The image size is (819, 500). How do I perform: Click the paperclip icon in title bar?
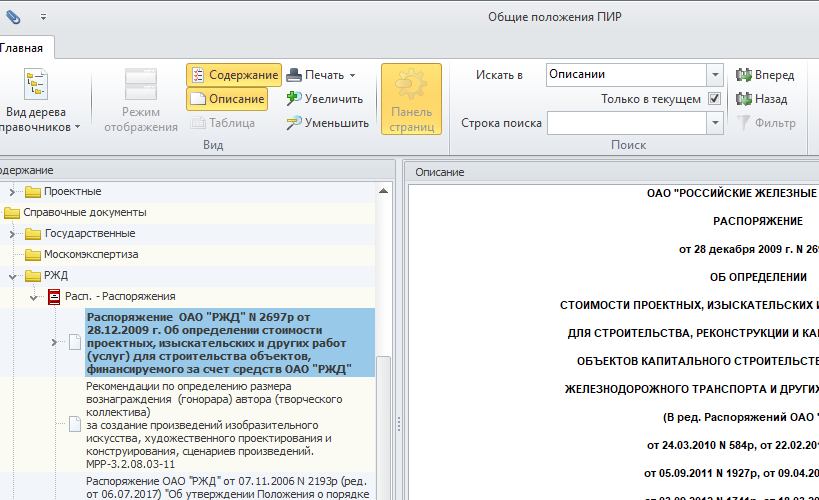(13, 17)
